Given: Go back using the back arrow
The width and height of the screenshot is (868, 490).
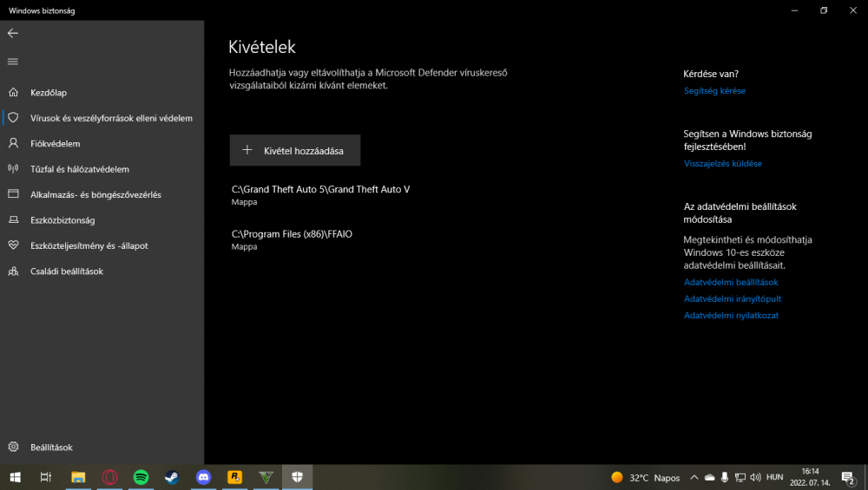Looking at the screenshot, I should click(x=13, y=33).
